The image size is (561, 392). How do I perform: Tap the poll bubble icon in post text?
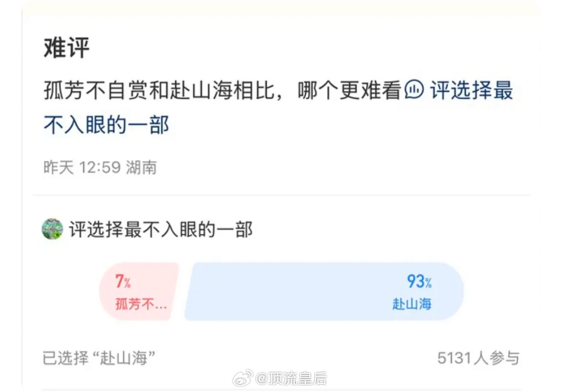pos(414,91)
